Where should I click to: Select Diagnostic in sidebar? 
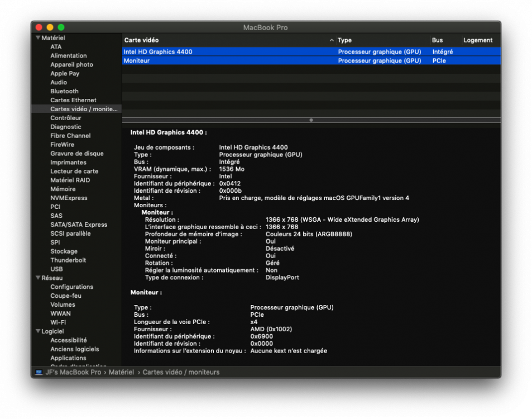pyautogui.click(x=66, y=127)
